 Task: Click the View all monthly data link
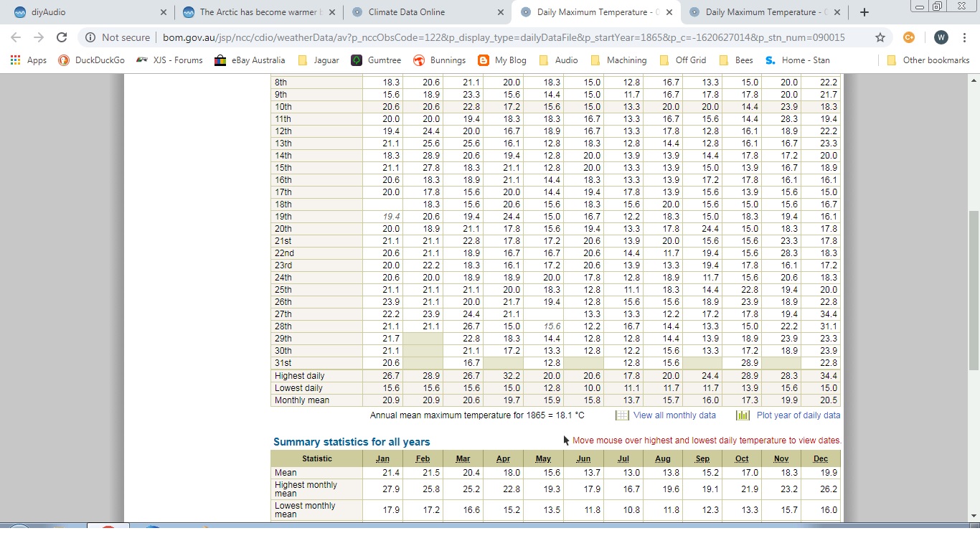674,415
